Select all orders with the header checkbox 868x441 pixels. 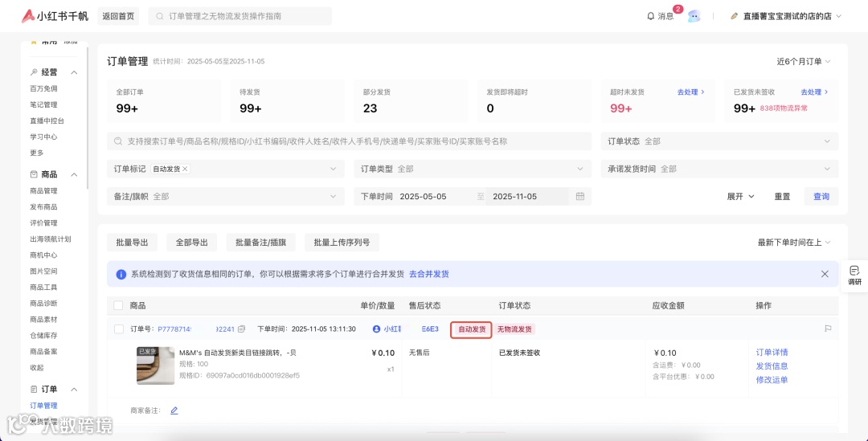point(118,305)
